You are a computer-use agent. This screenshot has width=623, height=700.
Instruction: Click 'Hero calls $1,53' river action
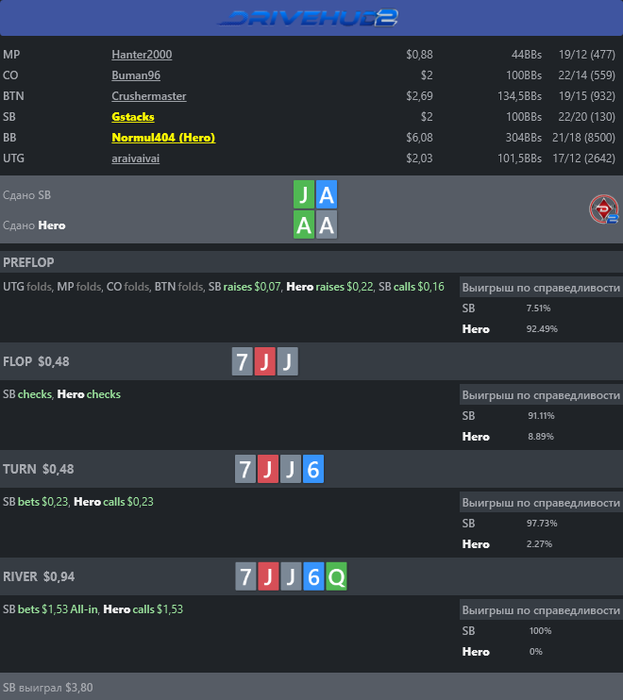point(143,609)
